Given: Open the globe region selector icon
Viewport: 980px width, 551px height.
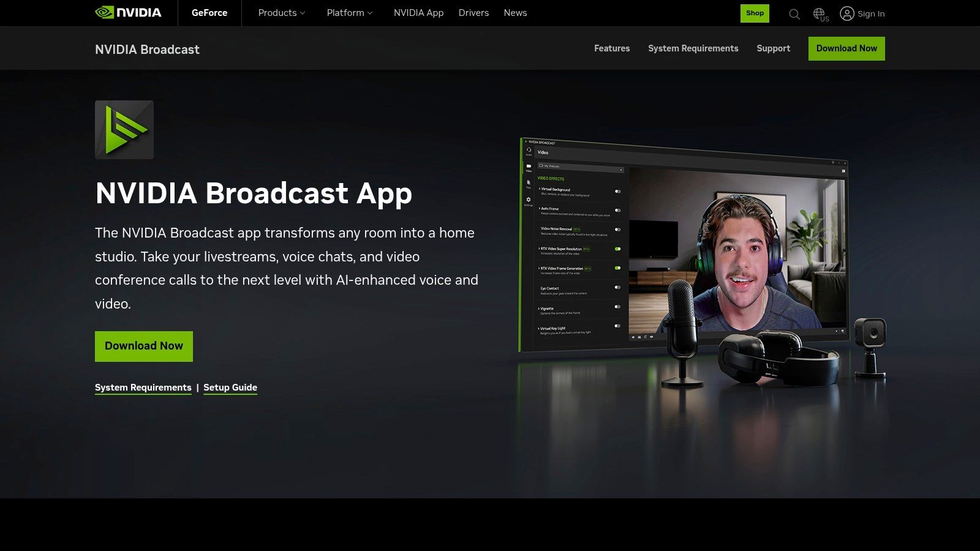Looking at the screenshot, I should (x=820, y=14).
